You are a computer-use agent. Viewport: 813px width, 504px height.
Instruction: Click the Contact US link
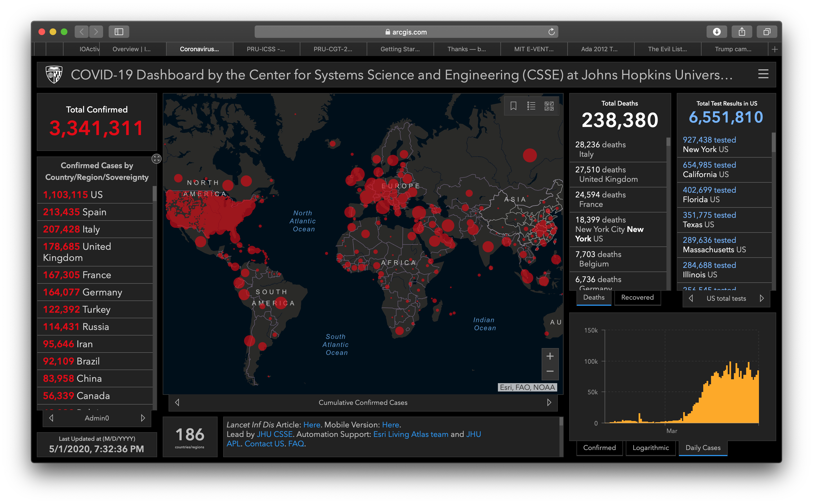tap(264, 444)
